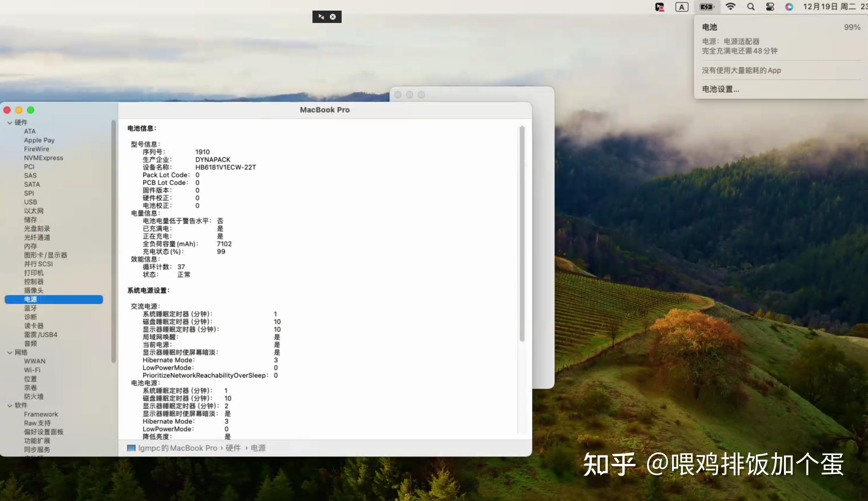Screen dimensions: 868x501
Task: Click the Siri icon in menu bar
Action: coord(789,7)
